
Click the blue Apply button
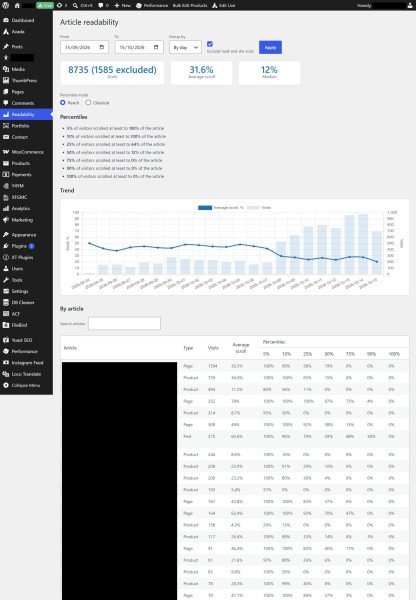[270, 47]
